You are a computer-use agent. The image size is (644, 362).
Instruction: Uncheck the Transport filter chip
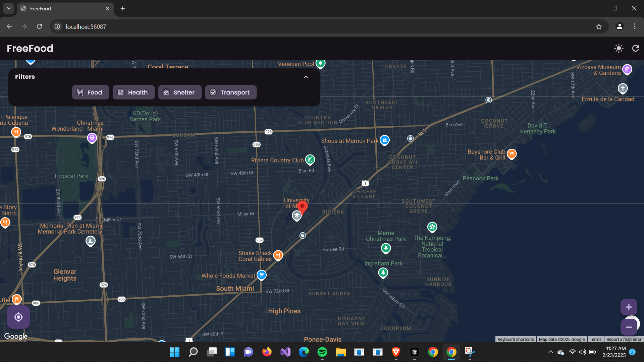[230, 92]
